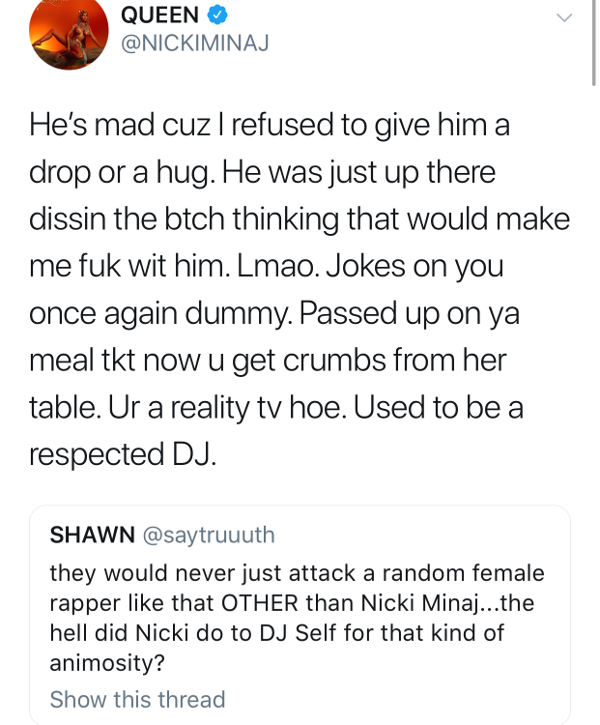This screenshot has width=600, height=725.
Task: Click the tweet line 'respected DJ.'
Action: pos(122,454)
